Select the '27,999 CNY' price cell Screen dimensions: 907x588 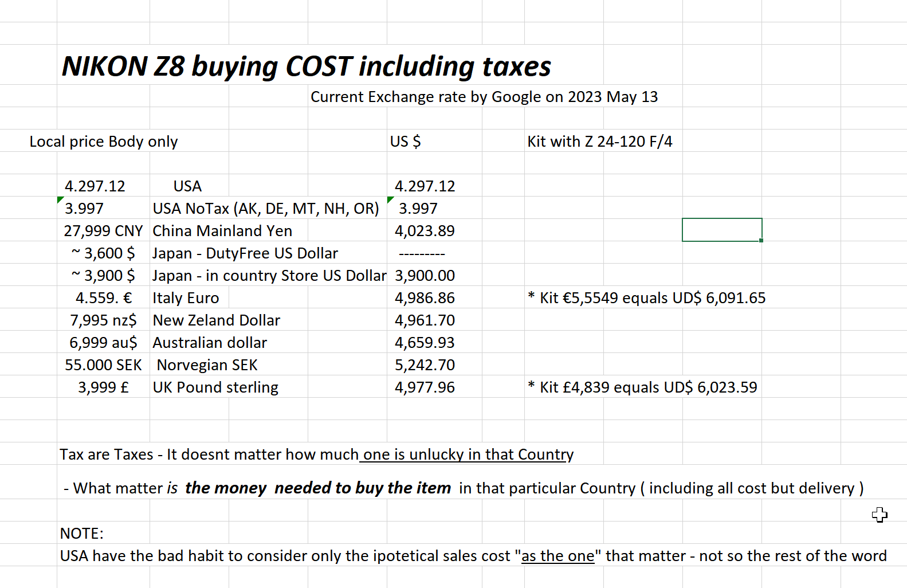coord(103,231)
